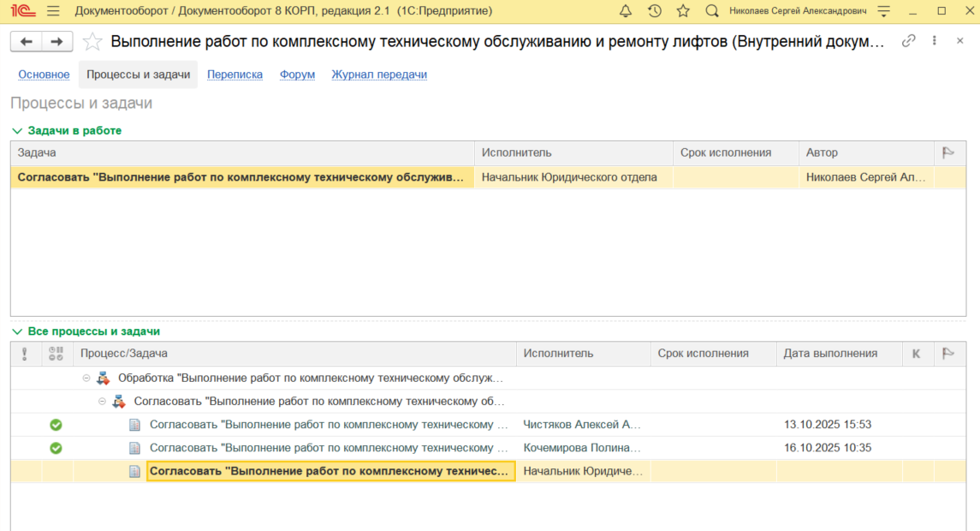980x531 pixels.
Task: Open the "Журнал передачи" tab
Action: coord(379,75)
